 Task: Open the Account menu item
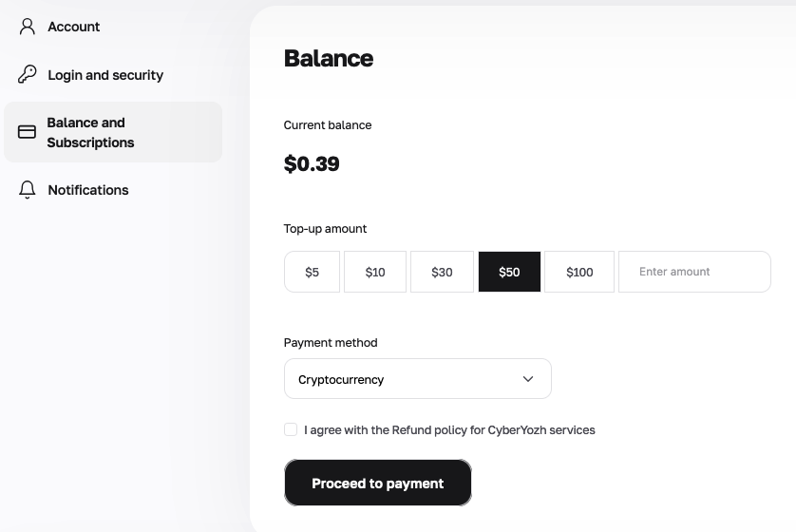click(x=113, y=27)
